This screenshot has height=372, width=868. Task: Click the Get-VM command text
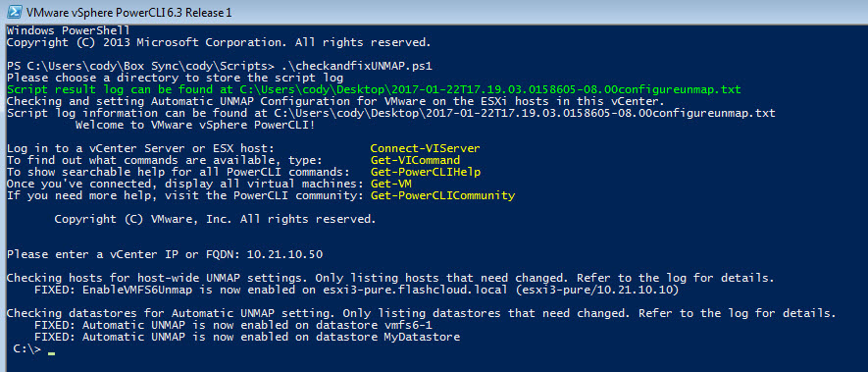pyautogui.click(x=390, y=184)
